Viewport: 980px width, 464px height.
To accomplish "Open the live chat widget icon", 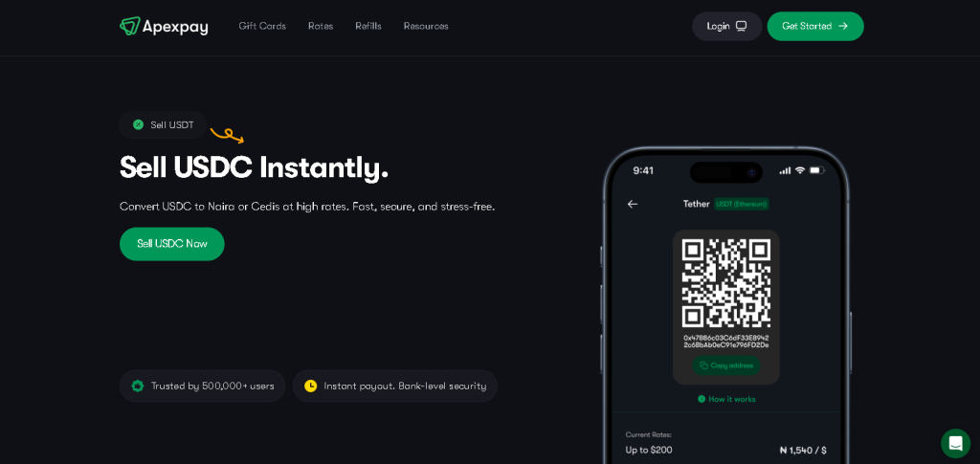I will pos(955,443).
